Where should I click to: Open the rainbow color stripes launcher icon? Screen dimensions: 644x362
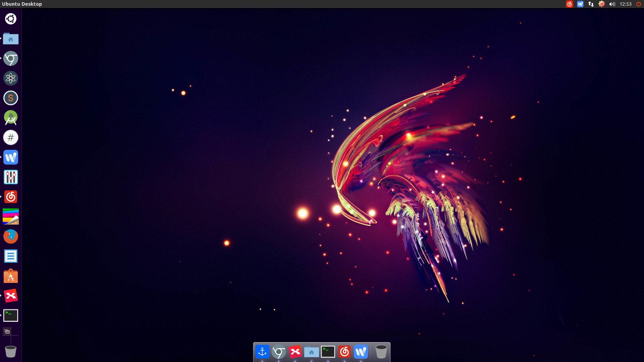11,217
